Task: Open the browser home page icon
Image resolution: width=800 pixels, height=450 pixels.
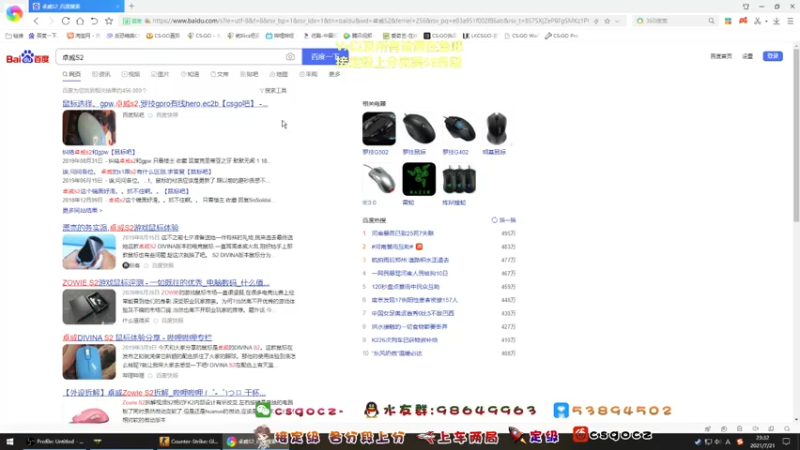Action: (x=80, y=21)
